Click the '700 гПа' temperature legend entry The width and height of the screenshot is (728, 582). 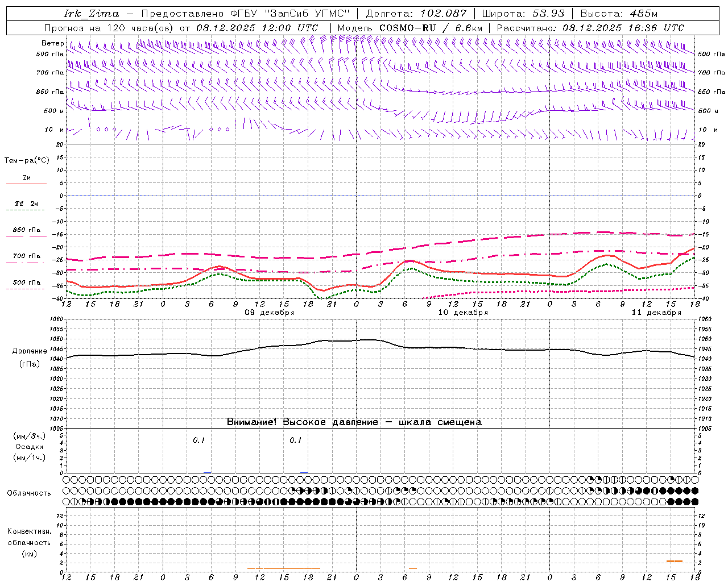27,256
